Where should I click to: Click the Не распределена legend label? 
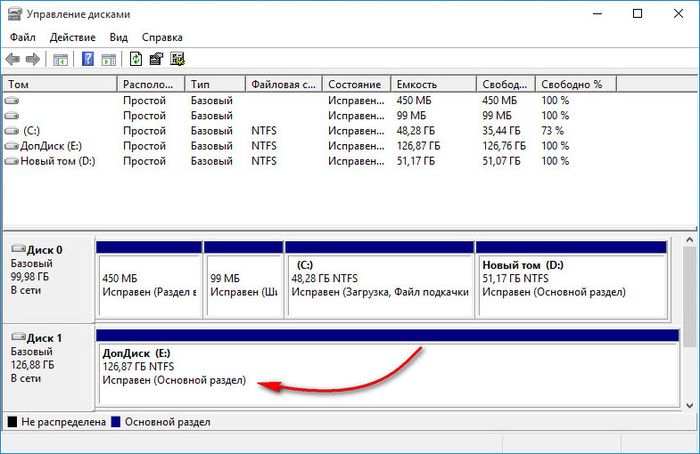tap(64, 422)
